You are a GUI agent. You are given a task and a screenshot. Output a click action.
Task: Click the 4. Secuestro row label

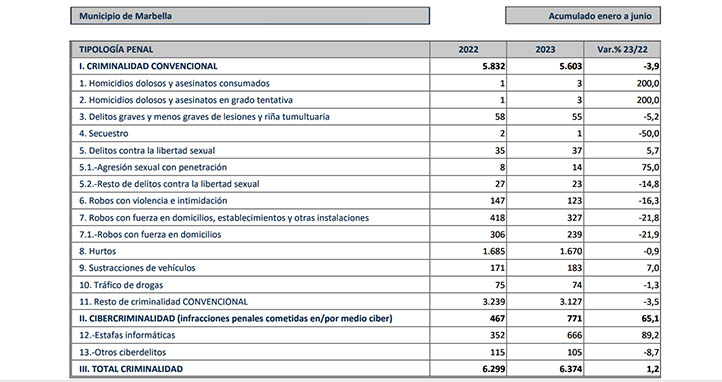[104, 133]
